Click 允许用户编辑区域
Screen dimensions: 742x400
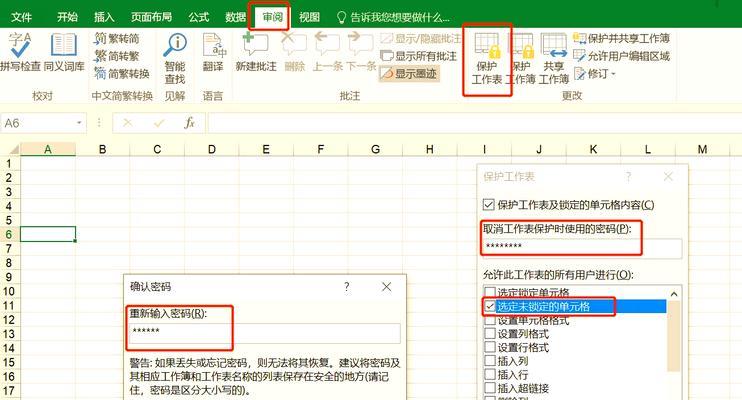coord(621,56)
